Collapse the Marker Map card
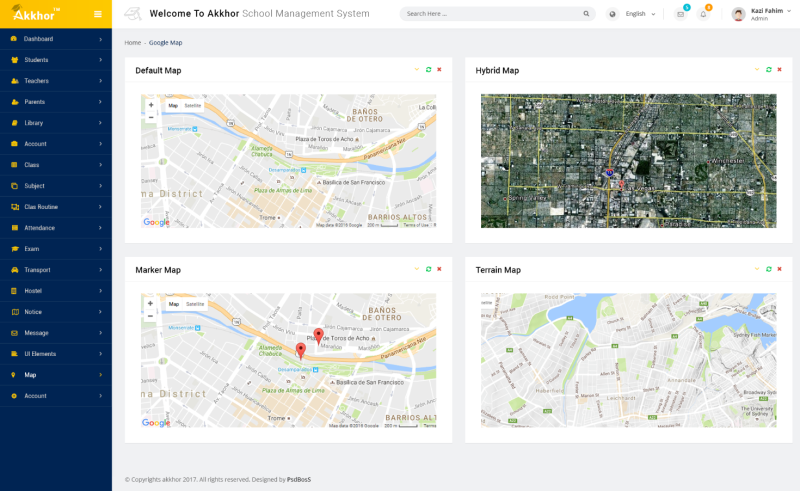 click(x=417, y=269)
